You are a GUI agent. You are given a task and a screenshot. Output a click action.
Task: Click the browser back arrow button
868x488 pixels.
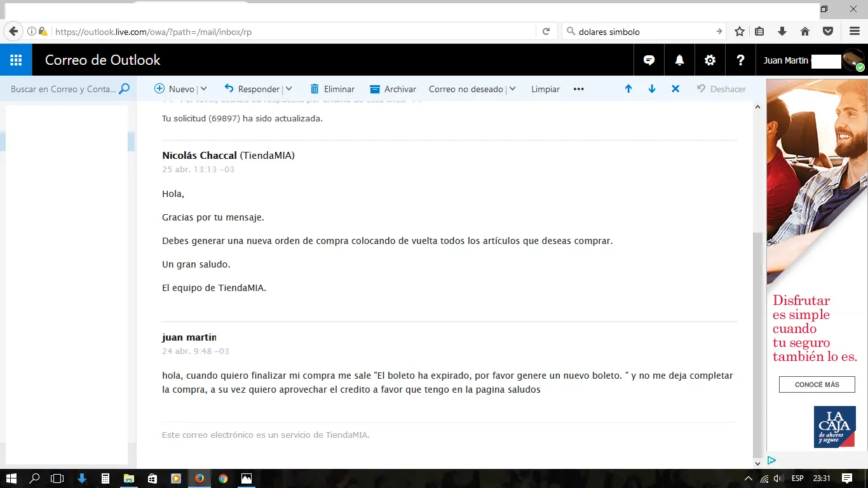(13, 31)
